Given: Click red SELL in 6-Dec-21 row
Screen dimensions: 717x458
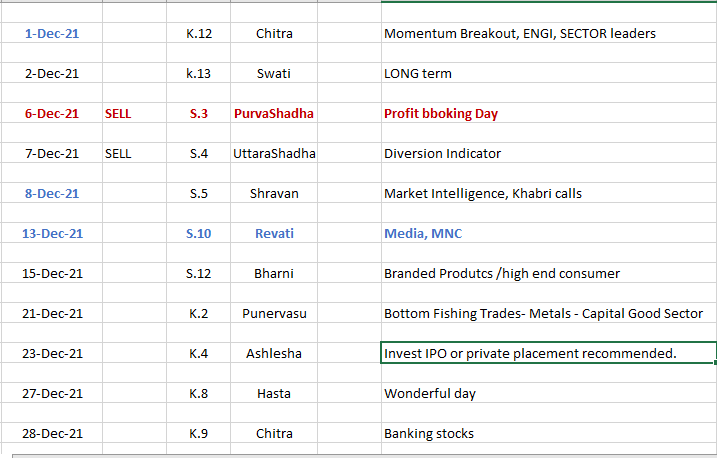Looking at the screenshot, I should pyautogui.click(x=134, y=113).
